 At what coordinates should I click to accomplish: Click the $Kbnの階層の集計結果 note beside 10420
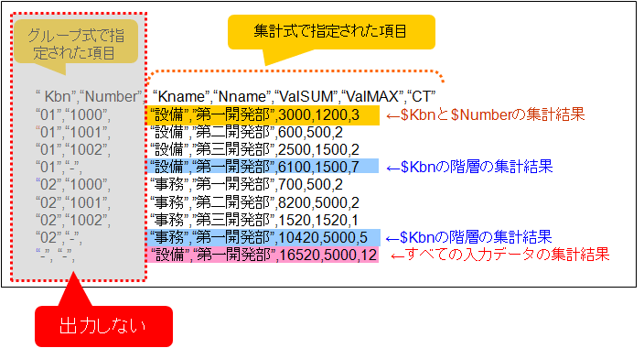(469, 237)
